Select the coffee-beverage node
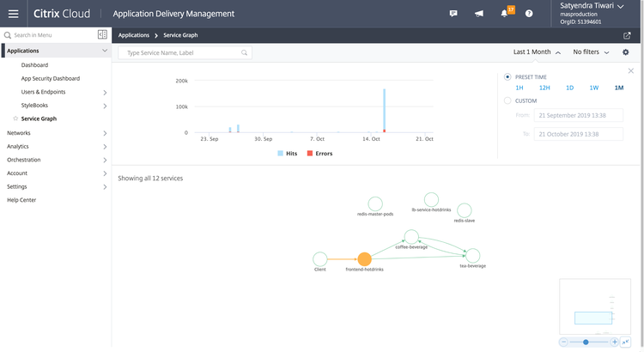This screenshot has height=352, width=644. point(411,237)
